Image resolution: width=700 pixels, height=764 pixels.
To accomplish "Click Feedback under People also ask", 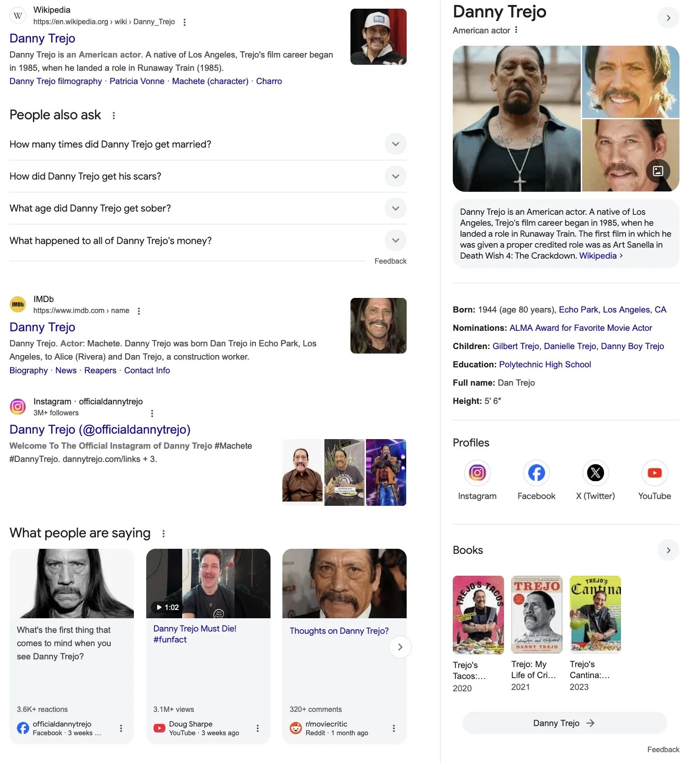I will (391, 261).
